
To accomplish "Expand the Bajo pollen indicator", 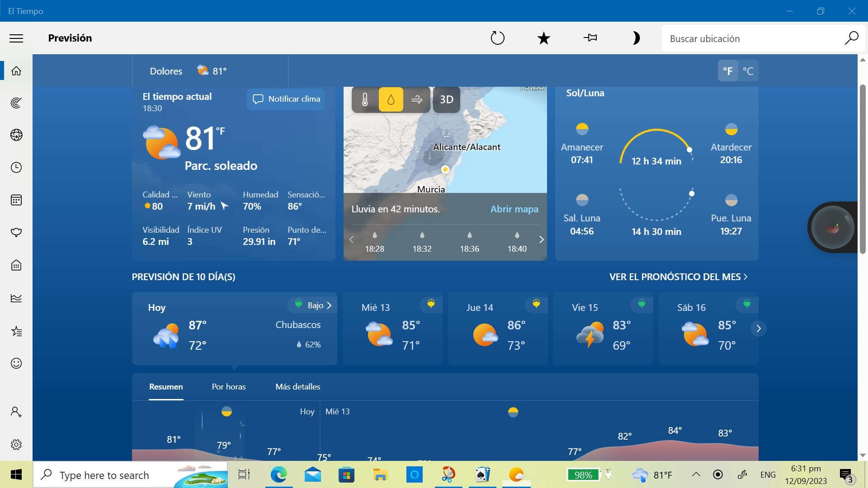I will pyautogui.click(x=312, y=305).
